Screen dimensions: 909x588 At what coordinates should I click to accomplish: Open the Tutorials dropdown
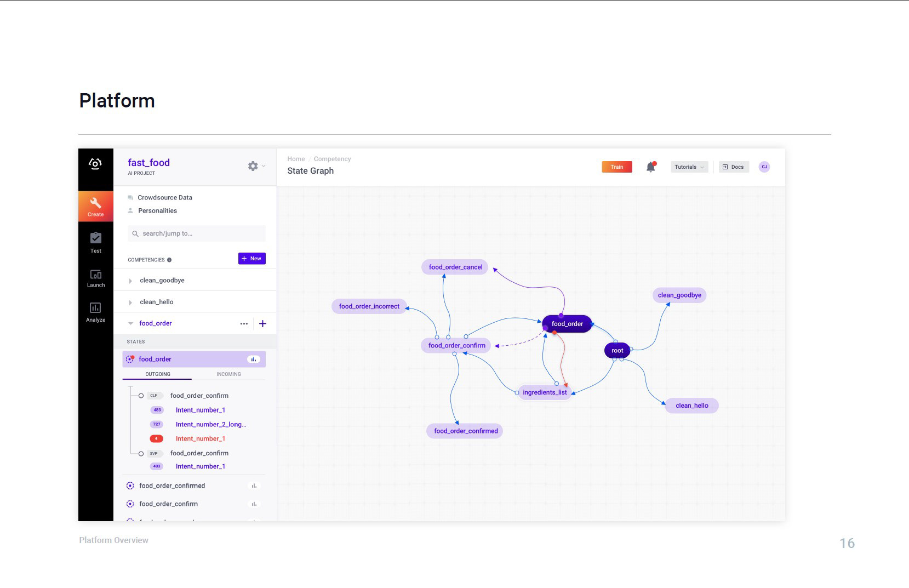tap(689, 167)
